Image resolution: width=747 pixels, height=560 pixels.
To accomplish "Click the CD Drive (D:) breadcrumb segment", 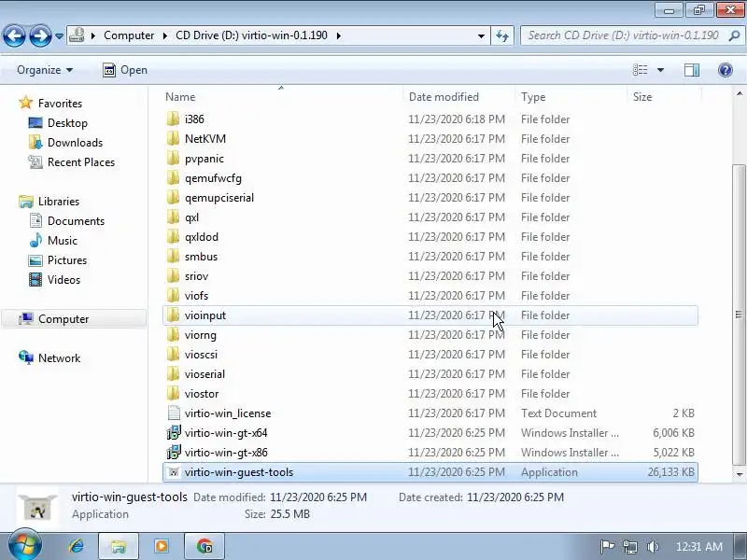I will (x=251, y=35).
